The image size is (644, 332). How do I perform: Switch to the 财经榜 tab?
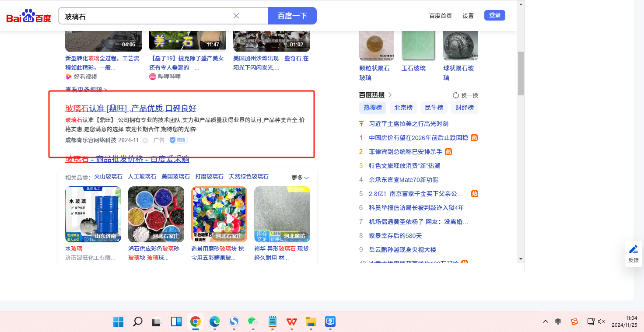(x=465, y=108)
